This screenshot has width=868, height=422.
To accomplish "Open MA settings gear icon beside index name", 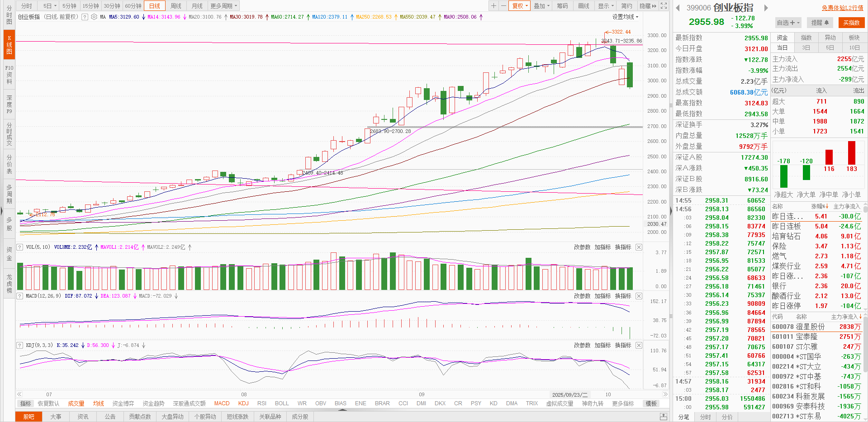I will [x=94, y=17].
